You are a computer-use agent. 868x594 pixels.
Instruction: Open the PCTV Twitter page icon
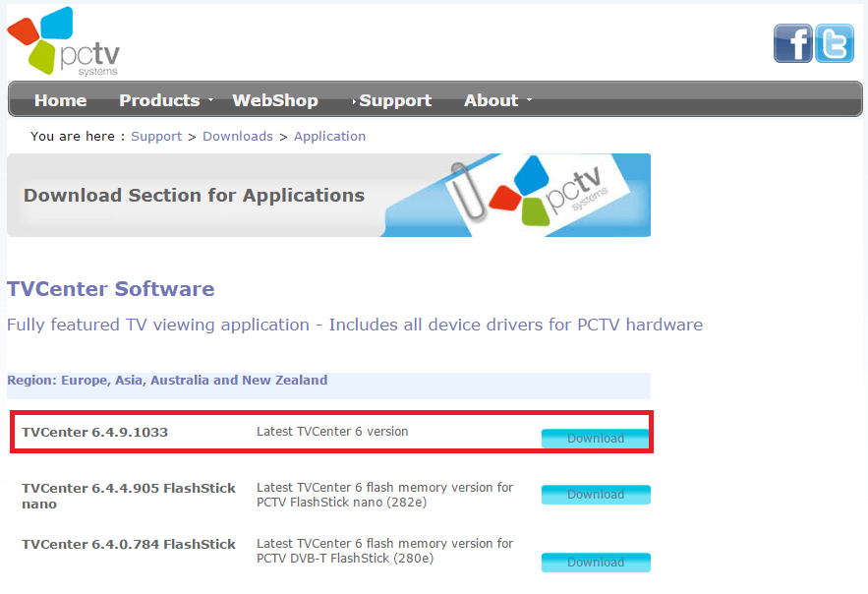pyautogui.click(x=835, y=43)
